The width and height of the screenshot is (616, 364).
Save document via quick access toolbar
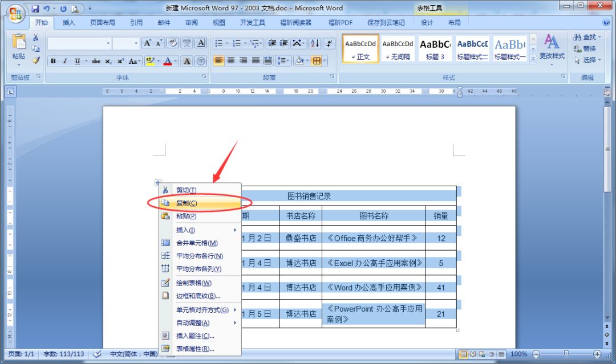[35, 8]
